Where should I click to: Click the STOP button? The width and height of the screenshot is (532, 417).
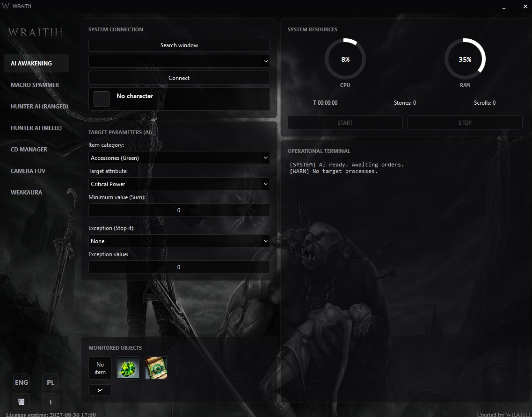pos(465,122)
